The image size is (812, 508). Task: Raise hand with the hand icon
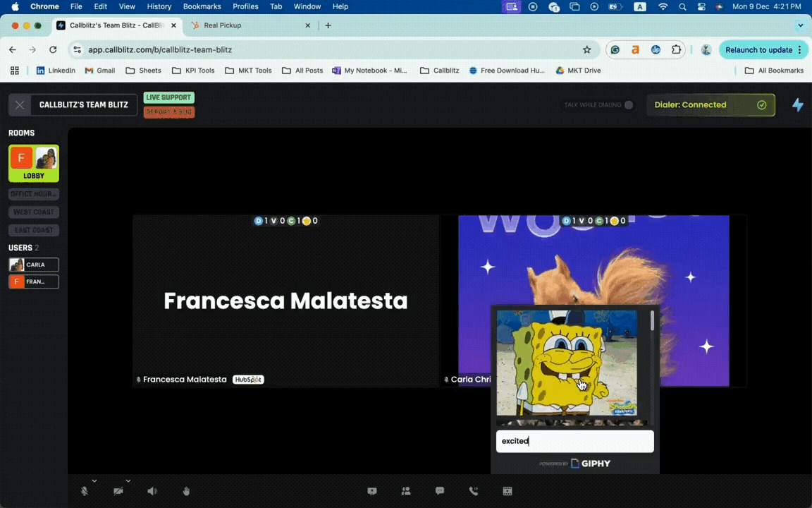186,491
